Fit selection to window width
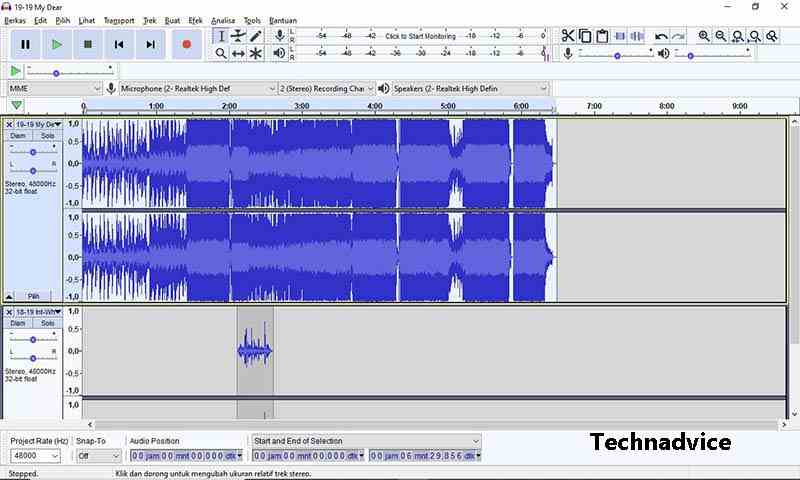Image resolution: width=800 pixels, height=480 pixels. click(738, 36)
